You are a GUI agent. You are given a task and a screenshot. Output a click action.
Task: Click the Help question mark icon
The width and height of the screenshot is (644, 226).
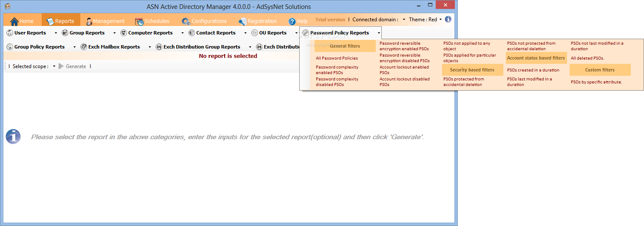pos(292,21)
